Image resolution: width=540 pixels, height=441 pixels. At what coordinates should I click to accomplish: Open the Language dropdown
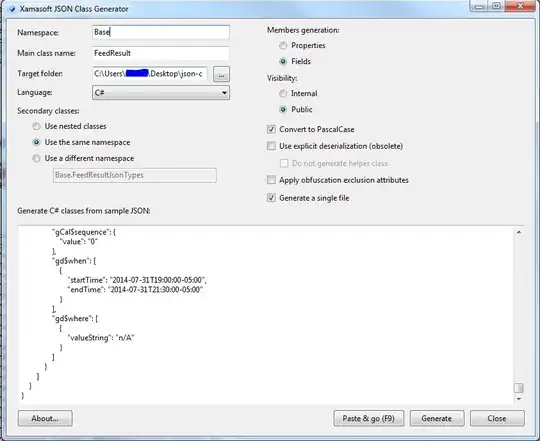click(x=161, y=93)
